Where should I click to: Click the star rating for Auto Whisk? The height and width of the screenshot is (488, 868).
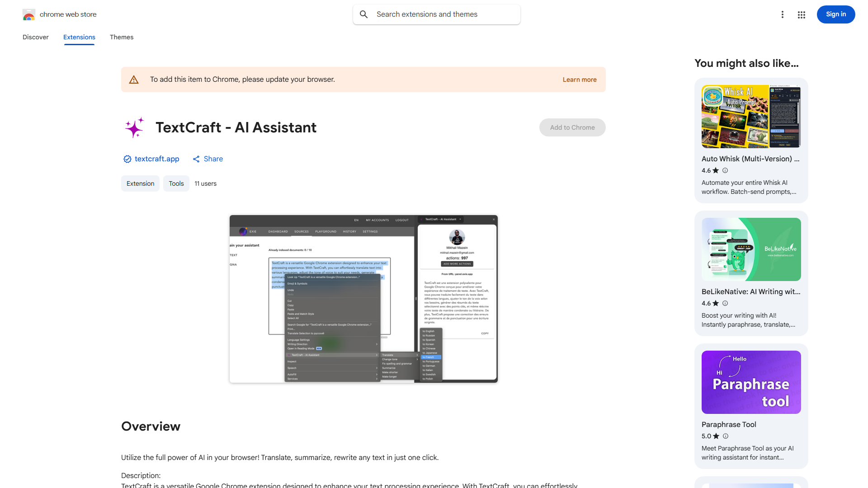point(715,170)
